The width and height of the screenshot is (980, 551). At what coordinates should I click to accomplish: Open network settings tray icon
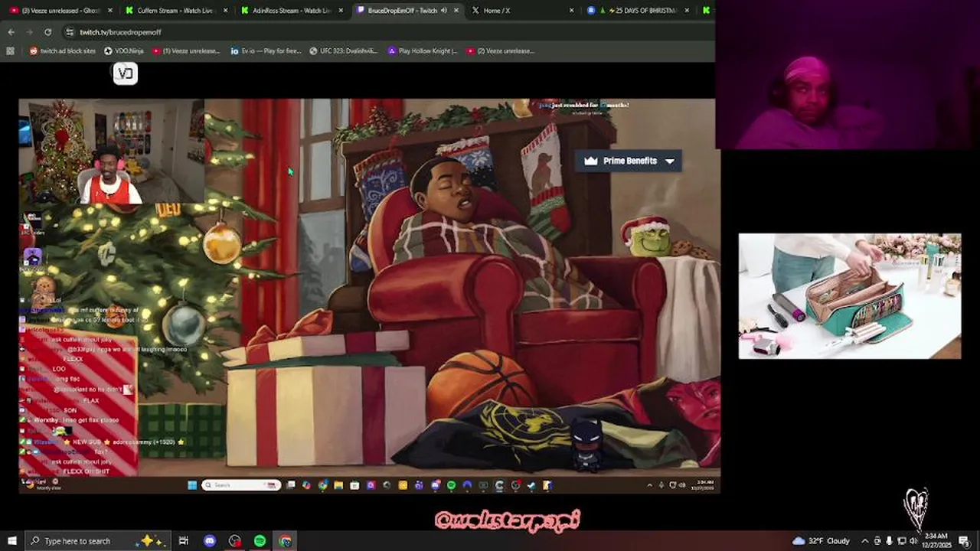(x=901, y=541)
